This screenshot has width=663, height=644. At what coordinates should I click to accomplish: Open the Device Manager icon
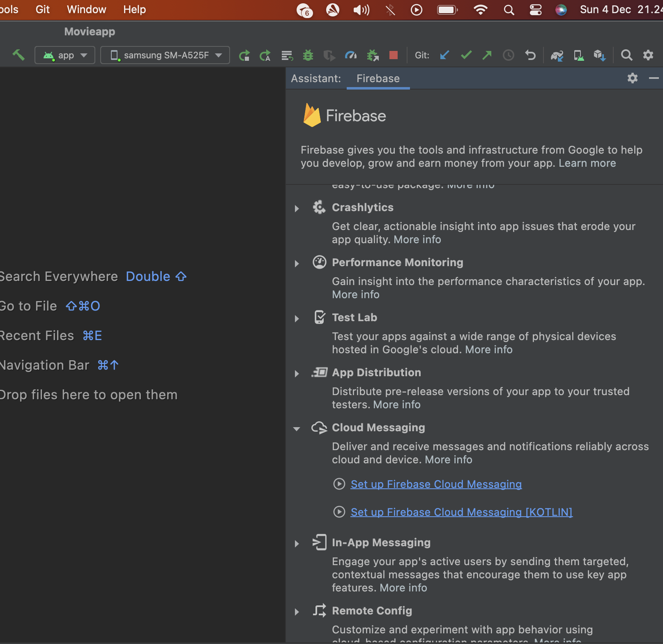[x=579, y=55]
